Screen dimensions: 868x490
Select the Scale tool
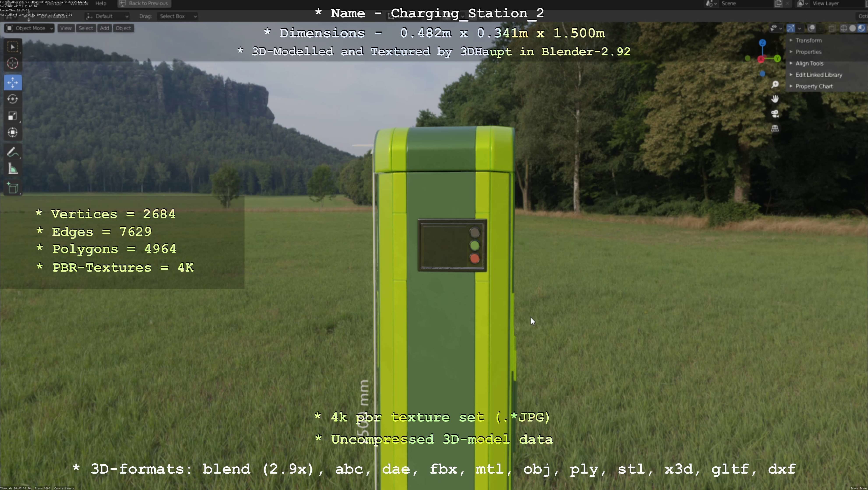click(x=13, y=116)
